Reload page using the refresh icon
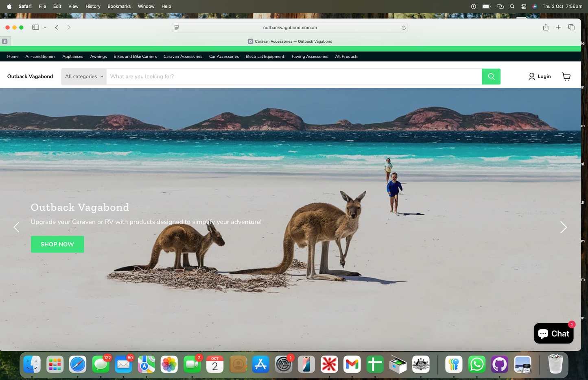The height and width of the screenshot is (380, 588). click(x=403, y=28)
